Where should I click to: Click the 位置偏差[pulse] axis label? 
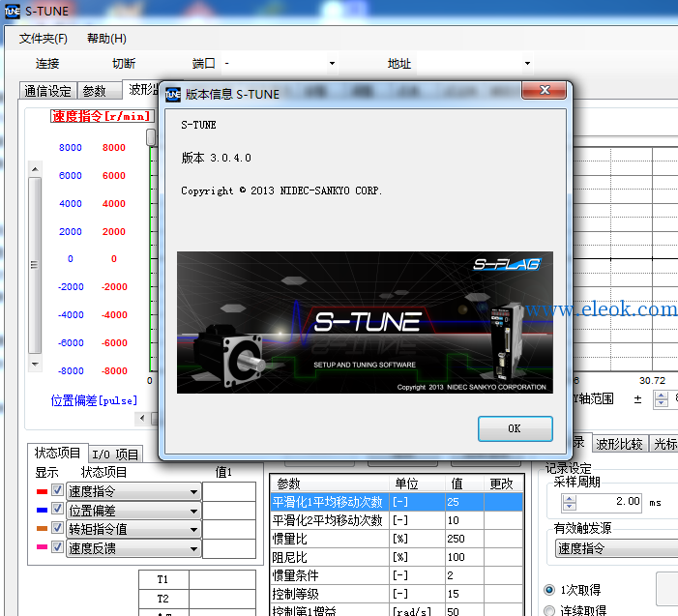pyautogui.click(x=94, y=400)
